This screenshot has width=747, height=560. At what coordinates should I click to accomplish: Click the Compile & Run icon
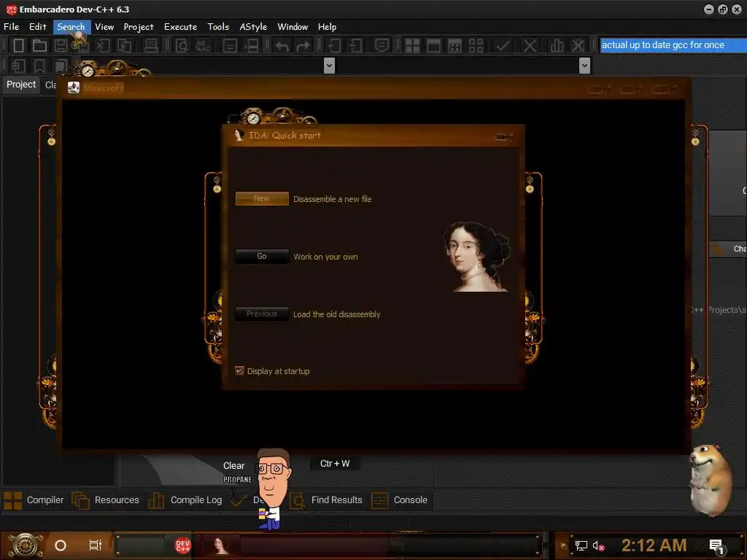(455, 46)
